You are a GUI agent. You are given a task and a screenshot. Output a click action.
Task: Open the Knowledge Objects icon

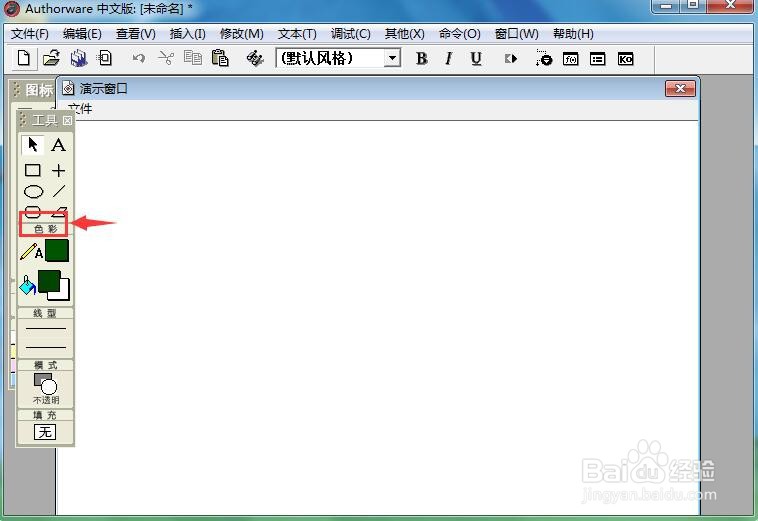626,59
